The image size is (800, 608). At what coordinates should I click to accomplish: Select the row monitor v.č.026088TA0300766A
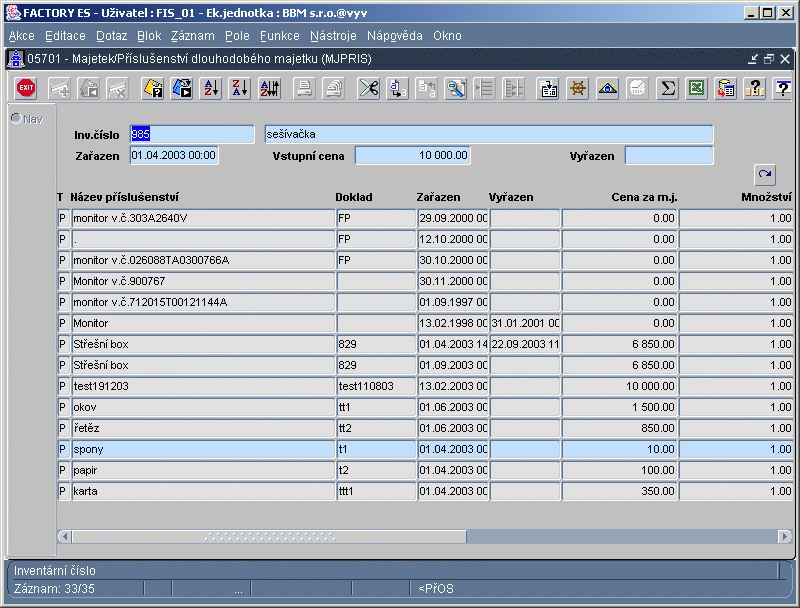(203, 260)
